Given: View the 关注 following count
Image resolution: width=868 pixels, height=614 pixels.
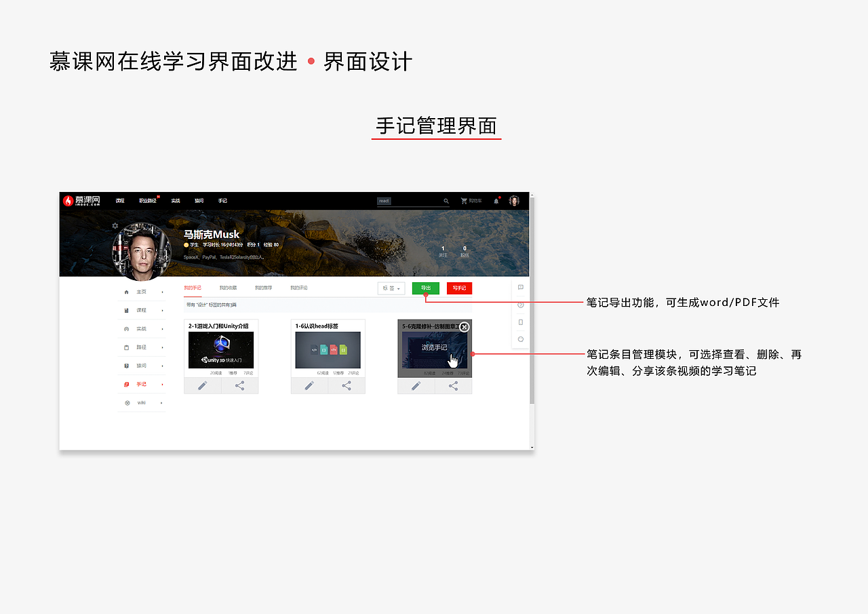Looking at the screenshot, I should 443,252.
